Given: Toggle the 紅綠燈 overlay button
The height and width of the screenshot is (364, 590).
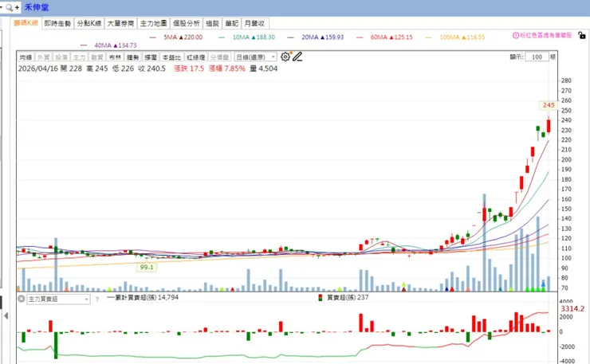Looking at the screenshot, I should click(x=196, y=57).
